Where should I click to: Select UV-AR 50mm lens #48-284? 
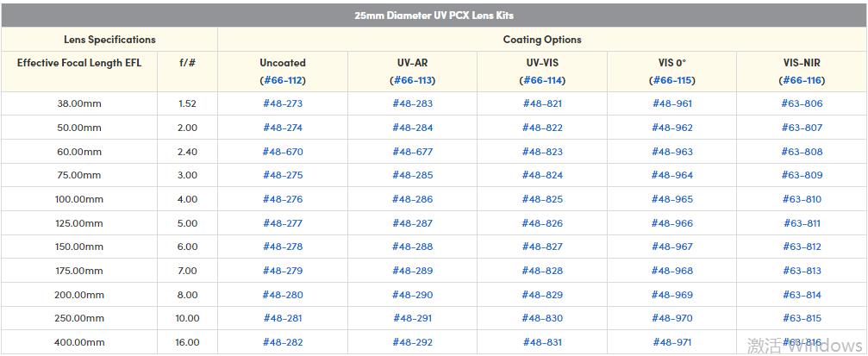[412, 128]
